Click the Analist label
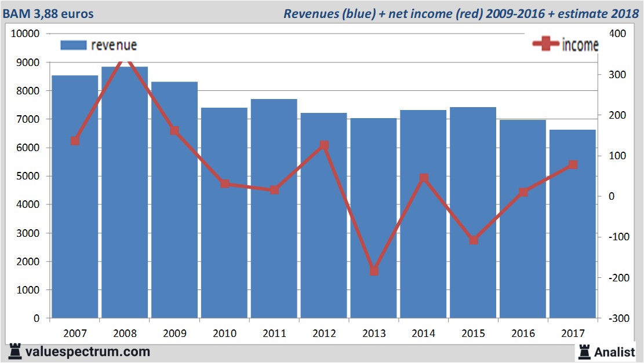 pos(615,351)
